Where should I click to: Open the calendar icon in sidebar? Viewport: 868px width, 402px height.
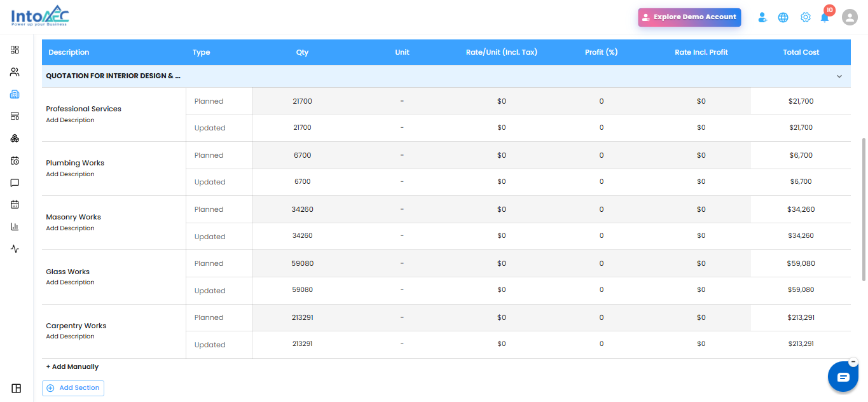coord(15,205)
